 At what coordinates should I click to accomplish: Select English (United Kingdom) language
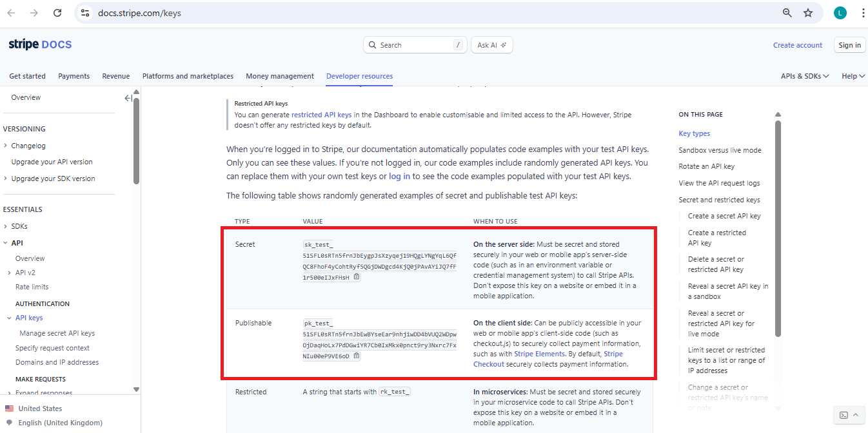[x=60, y=423]
